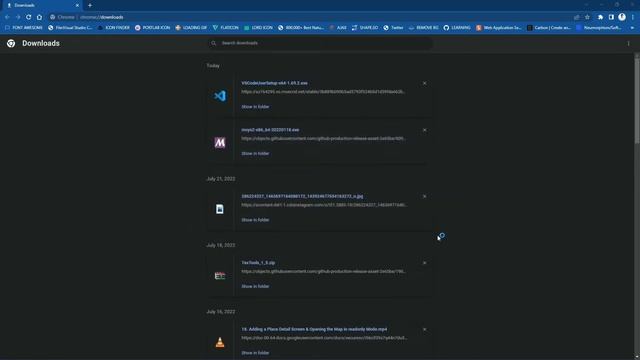Open the mp4 video file name
The image size is (640, 360).
pos(314,329)
